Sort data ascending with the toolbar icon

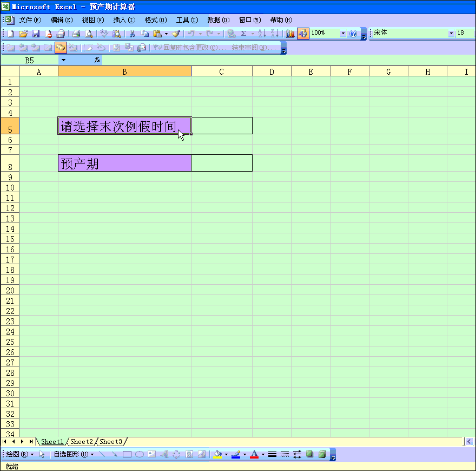pos(262,33)
